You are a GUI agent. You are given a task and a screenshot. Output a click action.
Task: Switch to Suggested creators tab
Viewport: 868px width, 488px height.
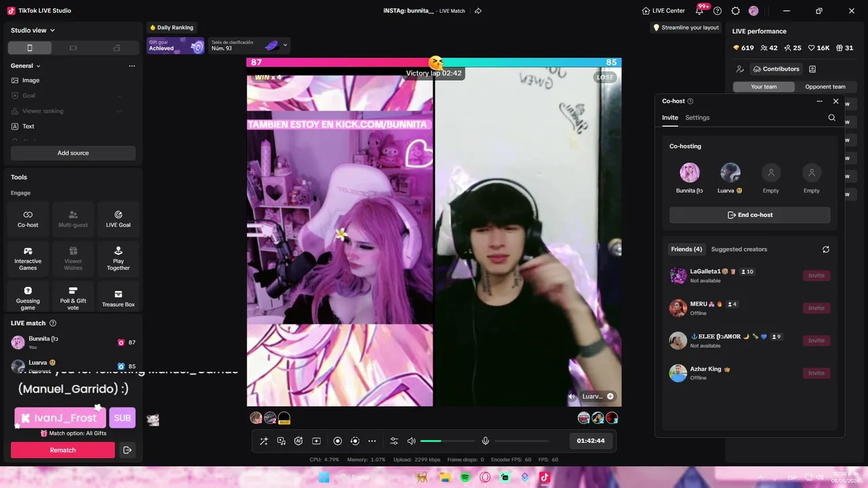point(739,249)
